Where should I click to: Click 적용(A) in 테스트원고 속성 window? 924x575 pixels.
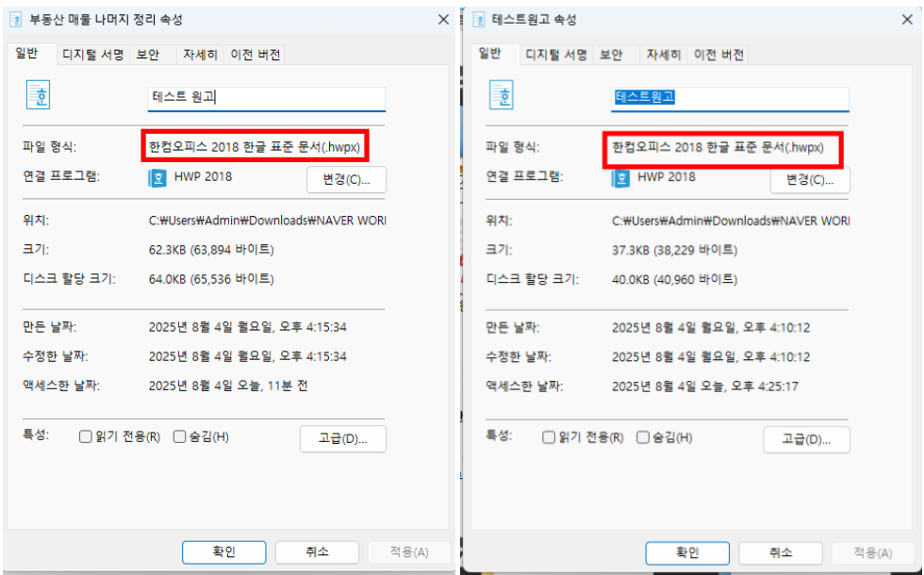click(x=872, y=552)
